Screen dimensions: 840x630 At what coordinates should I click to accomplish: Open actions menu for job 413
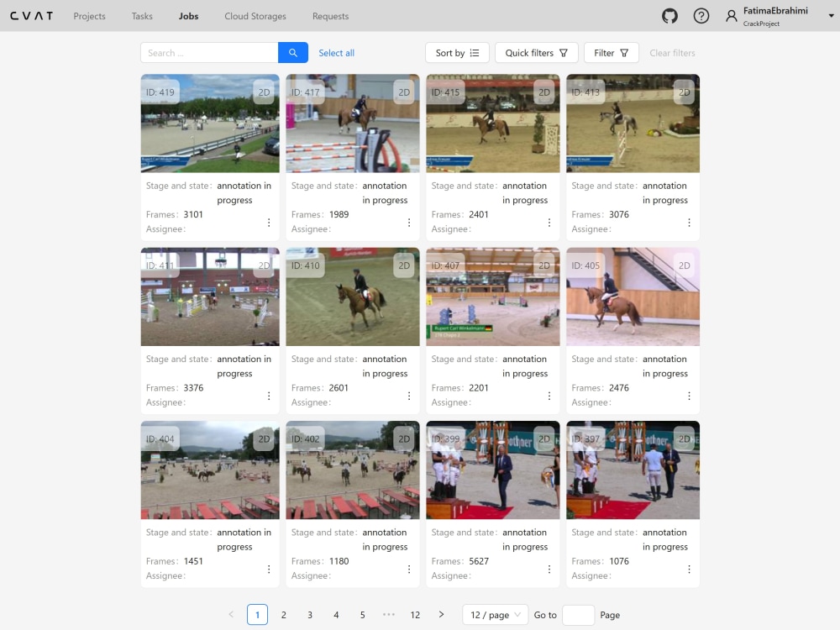click(689, 223)
